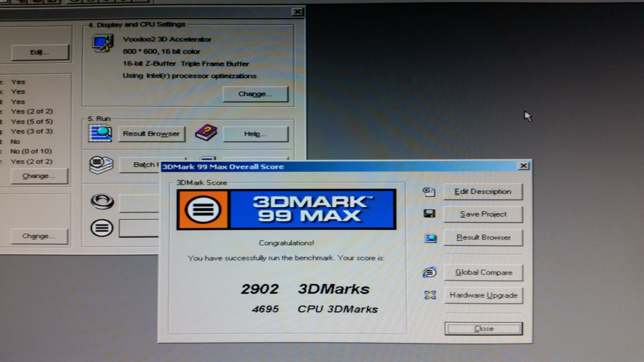This screenshot has height=362, width=644.
Task: Click the 3DMark 99 MAX logo banner
Action: click(286, 209)
